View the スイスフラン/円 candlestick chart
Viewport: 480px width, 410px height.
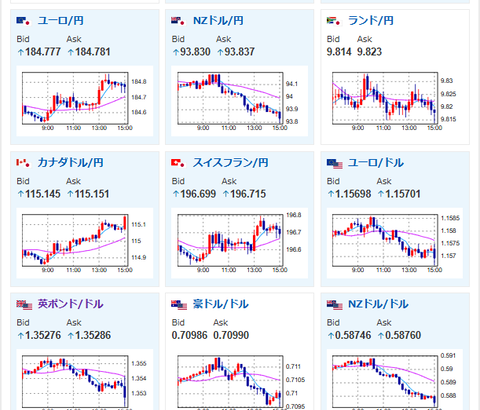pos(239,243)
